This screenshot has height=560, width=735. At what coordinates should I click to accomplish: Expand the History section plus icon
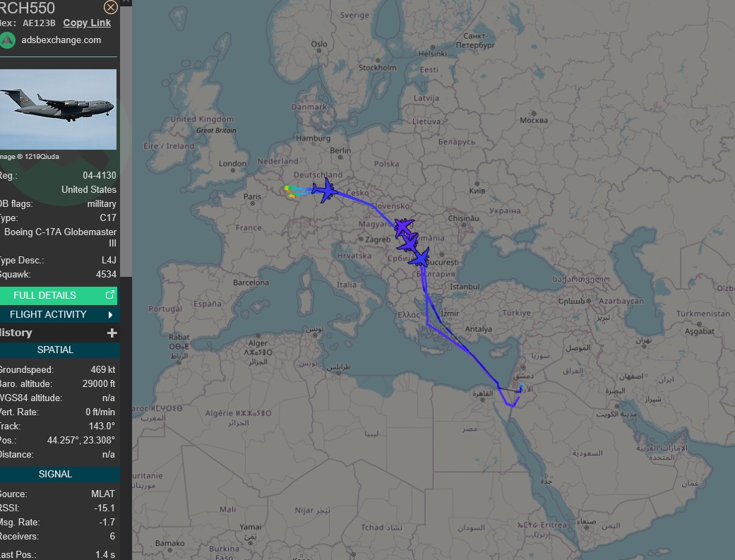[112, 333]
